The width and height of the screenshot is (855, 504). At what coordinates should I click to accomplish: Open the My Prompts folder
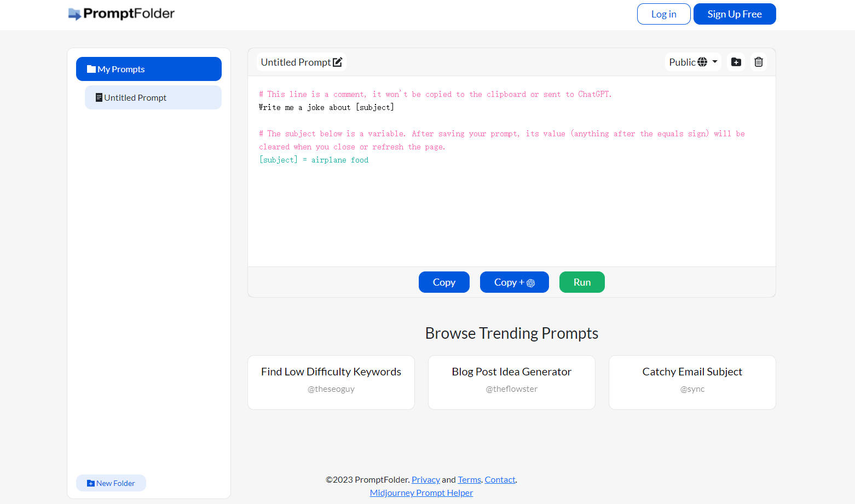(149, 69)
